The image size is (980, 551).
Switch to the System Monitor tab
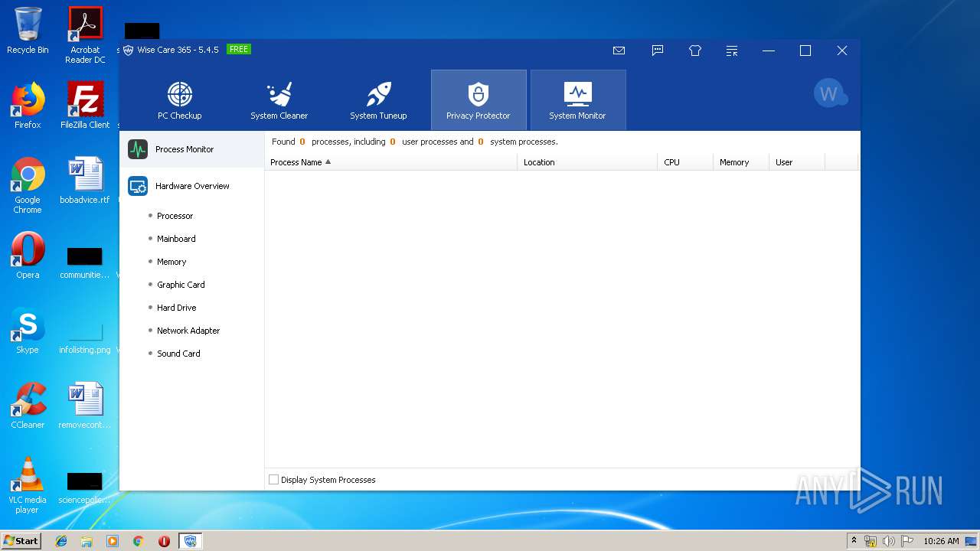(578, 100)
